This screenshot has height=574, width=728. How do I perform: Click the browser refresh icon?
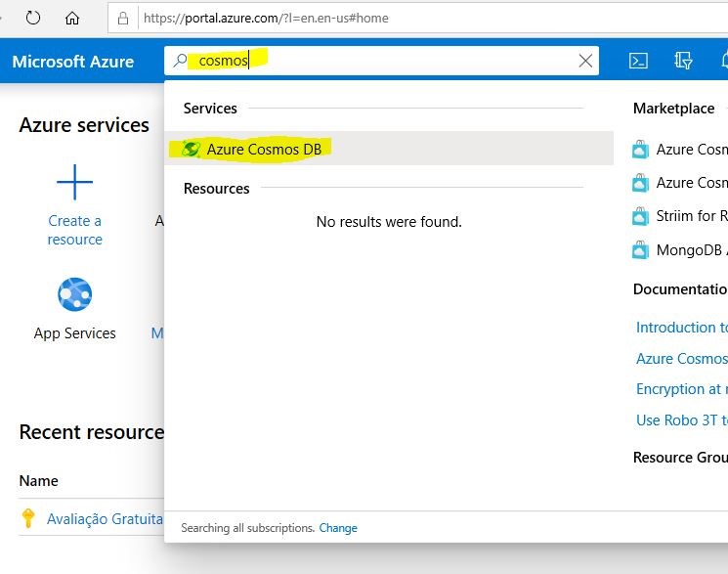point(33,19)
